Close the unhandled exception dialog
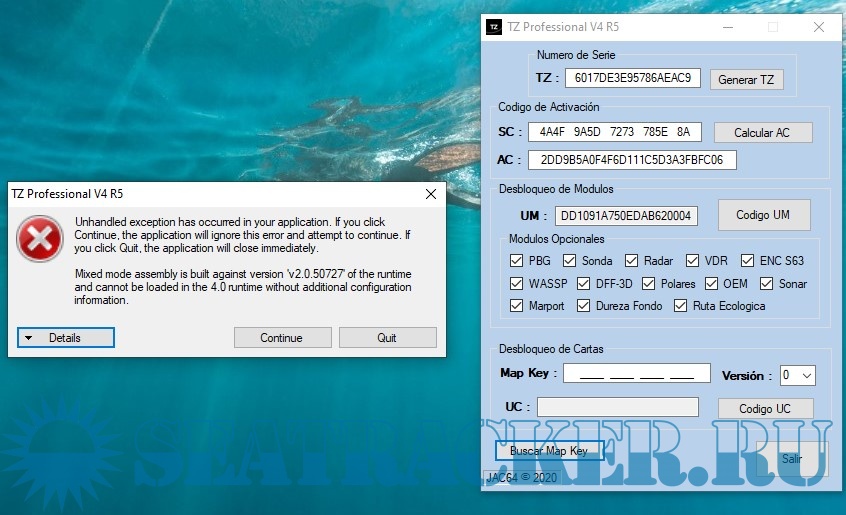Image resolution: width=846 pixels, height=515 pixels. point(431,193)
